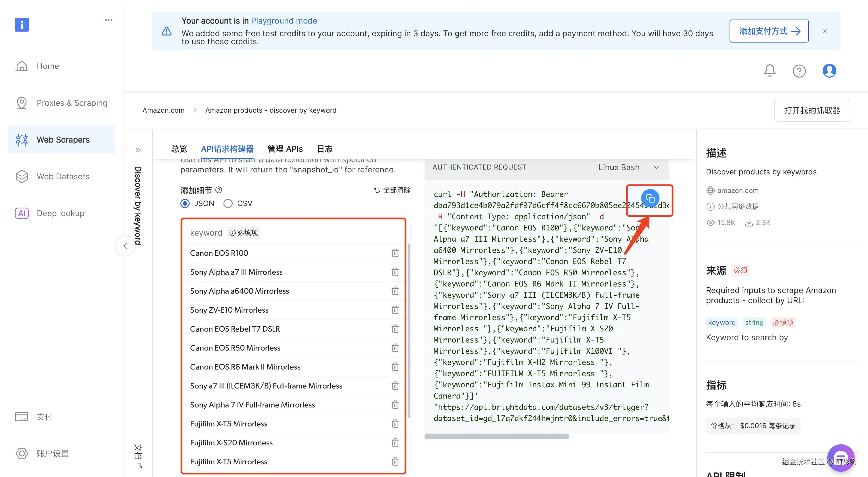This screenshot has height=477, width=868.
Task: Dismiss the Playground mode banner
Action: [x=825, y=31]
